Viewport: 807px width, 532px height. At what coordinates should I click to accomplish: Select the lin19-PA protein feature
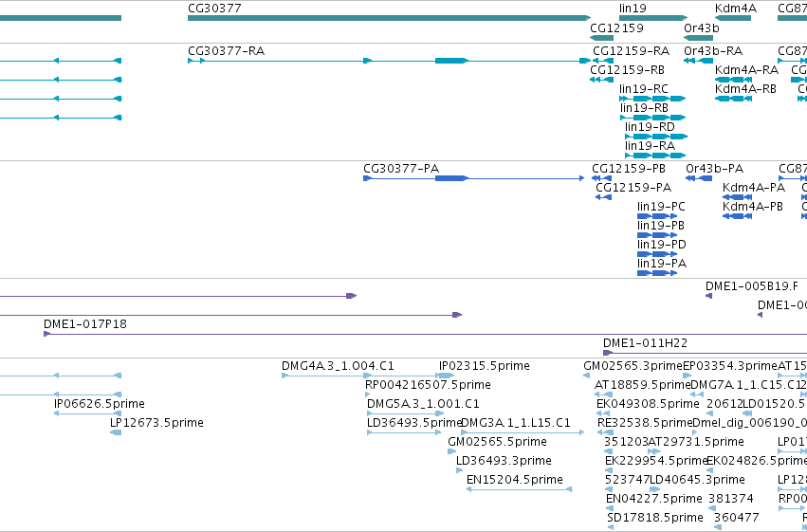coord(657,274)
